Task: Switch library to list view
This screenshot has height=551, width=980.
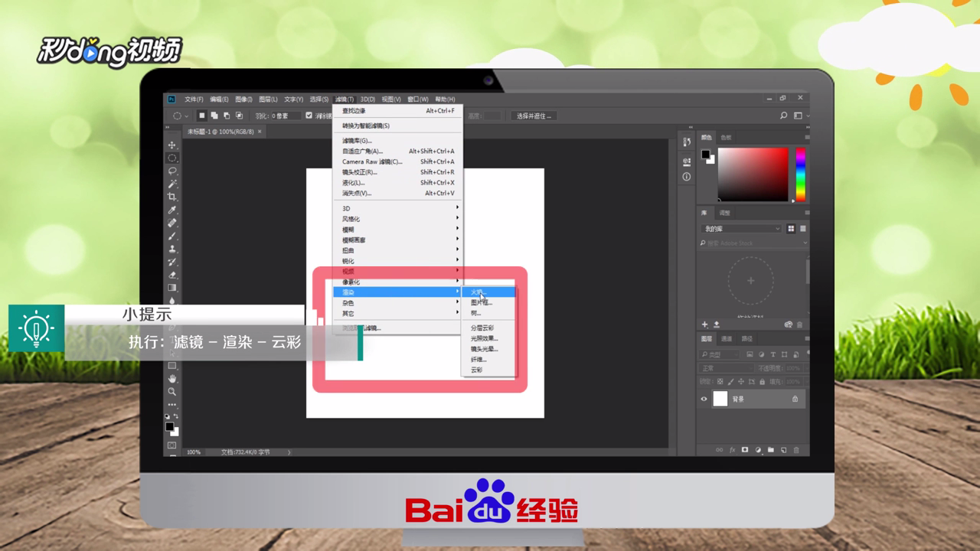Action: click(802, 229)
